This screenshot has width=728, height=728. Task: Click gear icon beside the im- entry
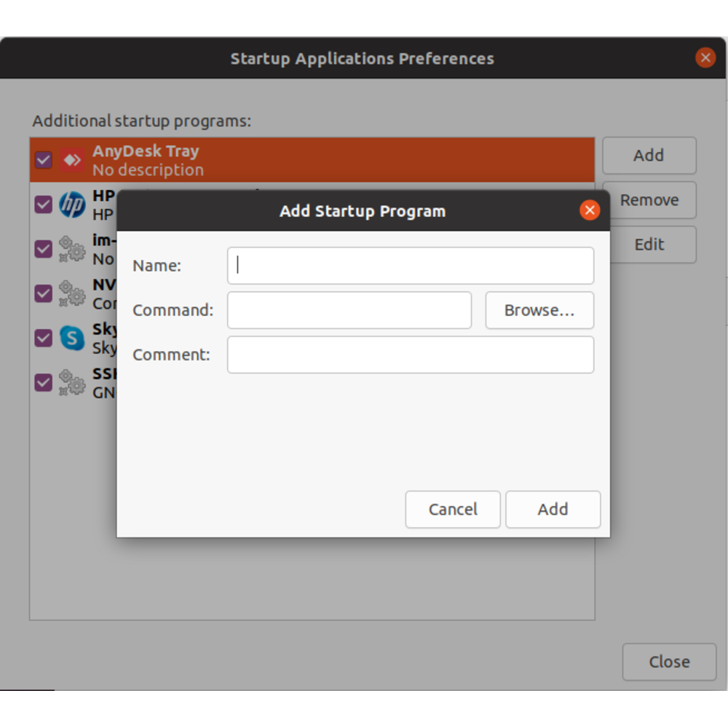[x=72, y=249]
